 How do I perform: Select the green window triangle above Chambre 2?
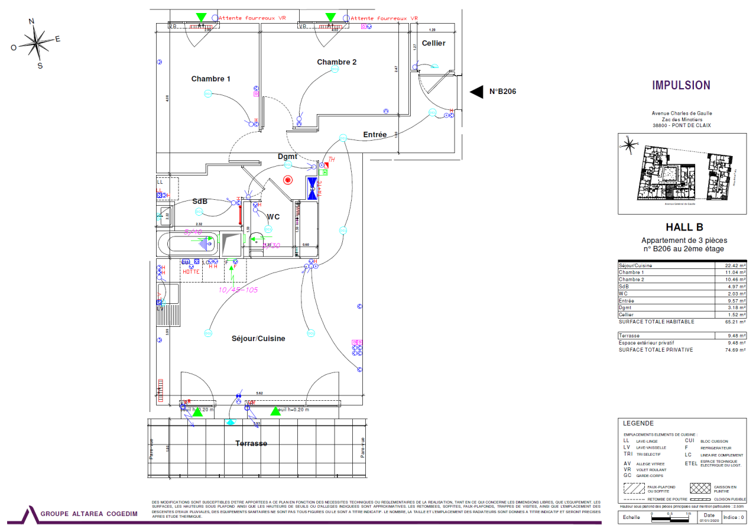tap(330, 17)
